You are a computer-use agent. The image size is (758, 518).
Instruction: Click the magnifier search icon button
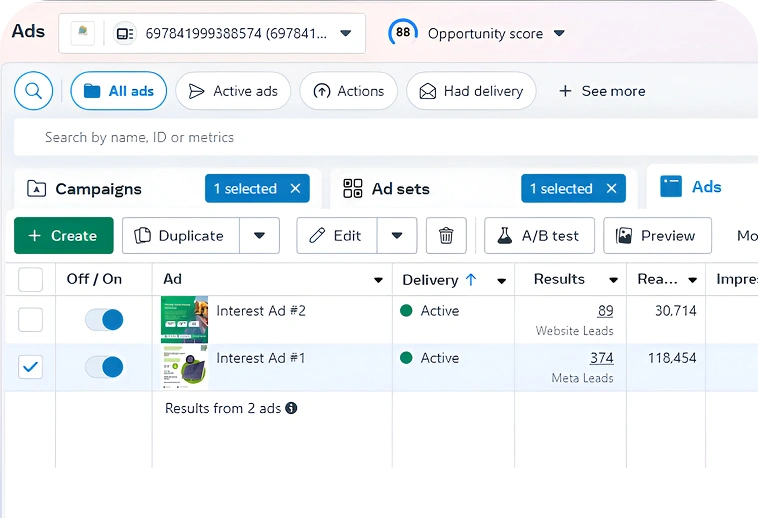(x=33, y=91)
